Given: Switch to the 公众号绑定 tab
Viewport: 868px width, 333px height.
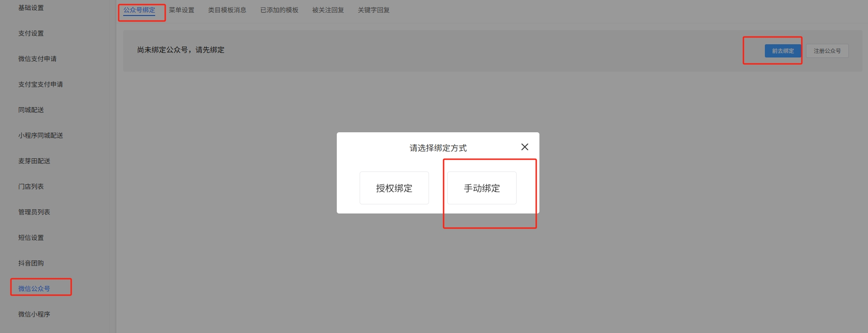Looking at the screenshot, I should 139,10.
